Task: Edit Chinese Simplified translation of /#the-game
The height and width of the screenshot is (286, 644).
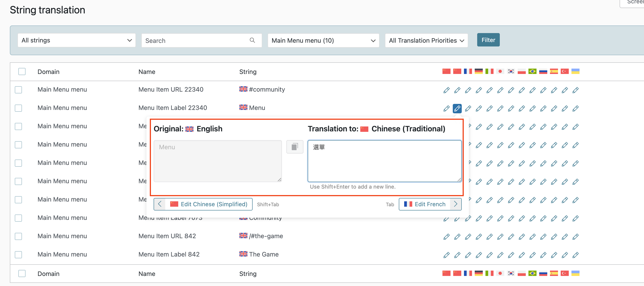Action: pyautogui.click(x=446, y=236)
